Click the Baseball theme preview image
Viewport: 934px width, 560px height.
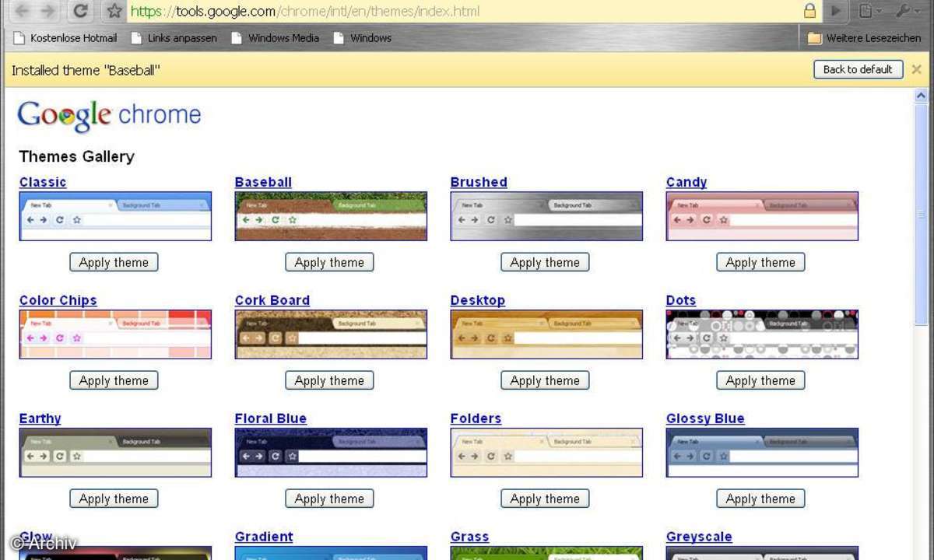tap(331, 216)
